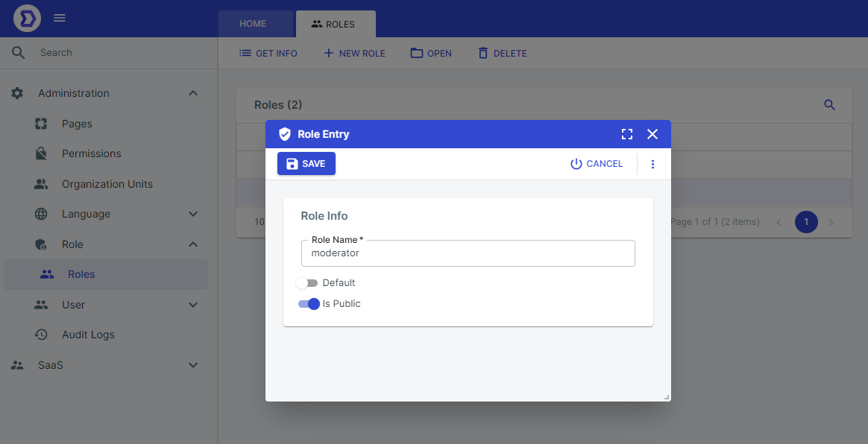Click NEW ROLE in toolbar

click(x=354, y=54)
